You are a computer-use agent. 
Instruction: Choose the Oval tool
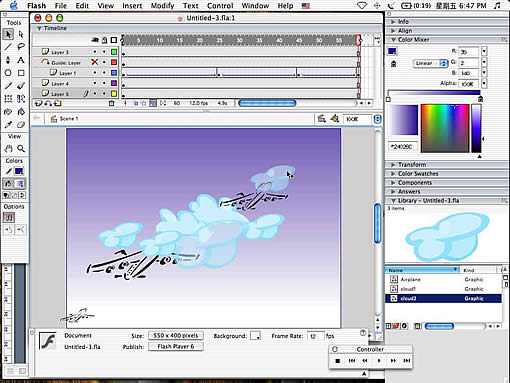[x=8, y=73]
